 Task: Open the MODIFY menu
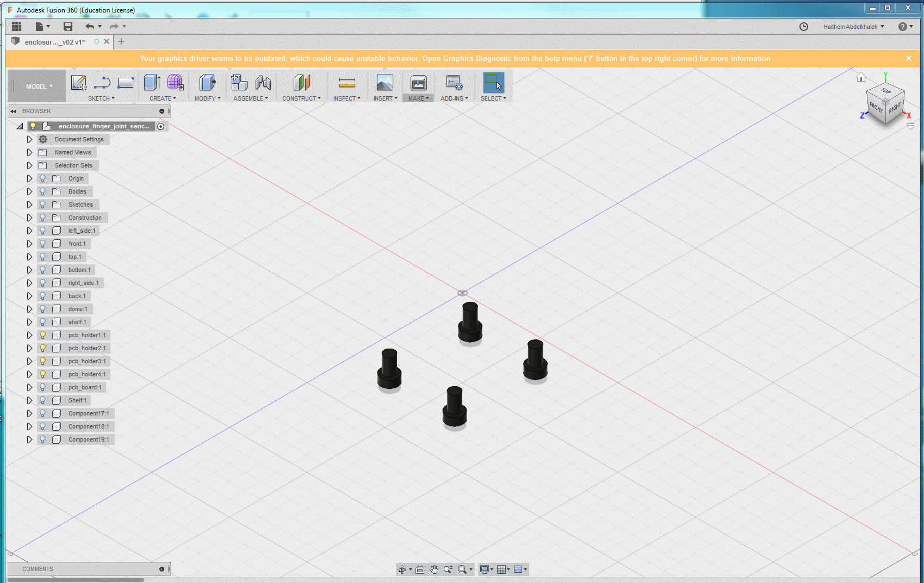pyautogui.click(x=208, y=98)
